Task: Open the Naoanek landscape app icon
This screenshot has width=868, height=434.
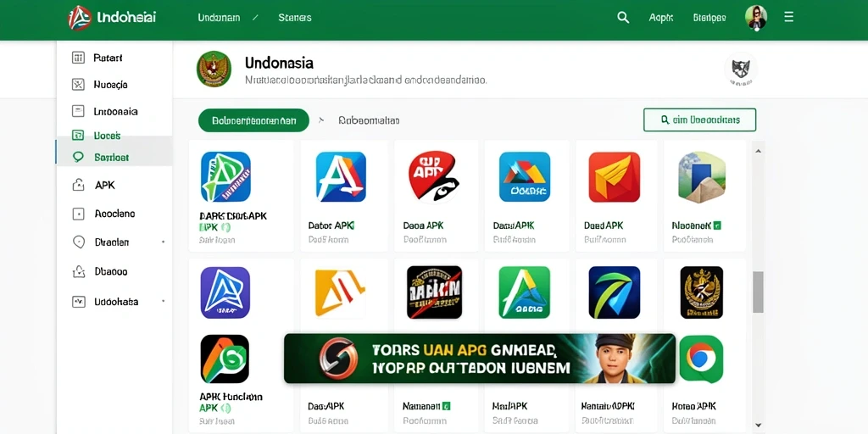Action: point(701,177)
